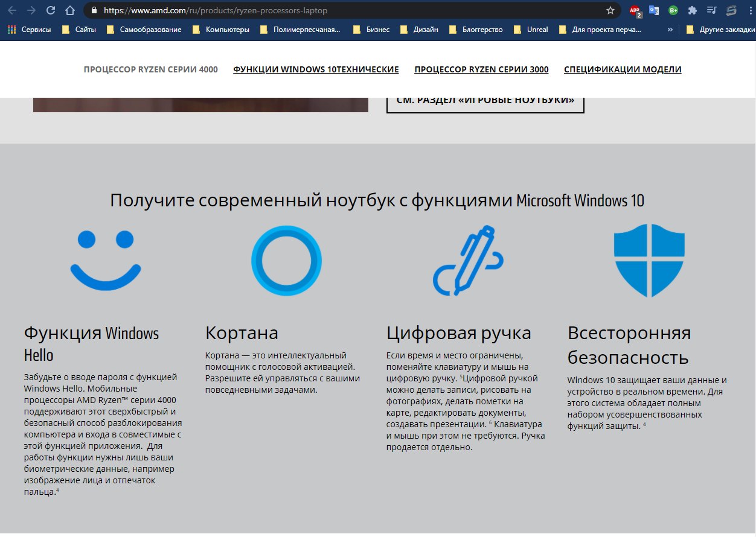Screen dimensions: 756x537
Task: Open the media control playlist icon
Action: (712, 10)
